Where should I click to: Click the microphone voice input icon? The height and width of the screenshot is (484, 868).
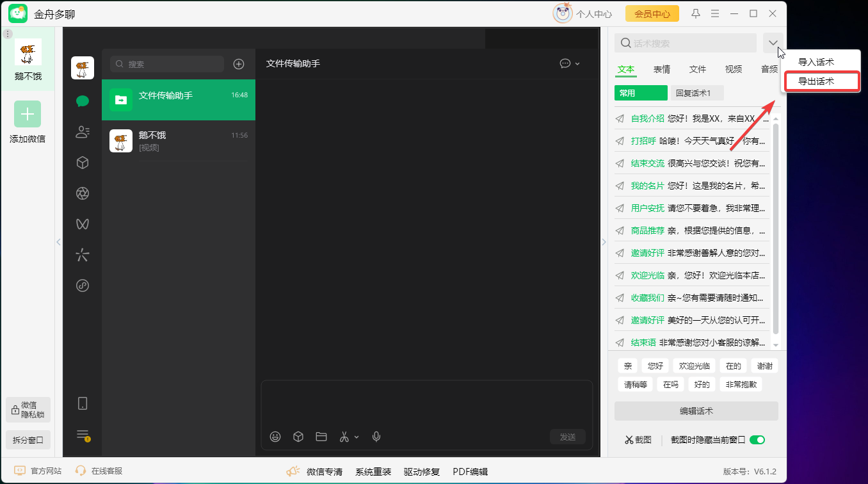point(376,437)
